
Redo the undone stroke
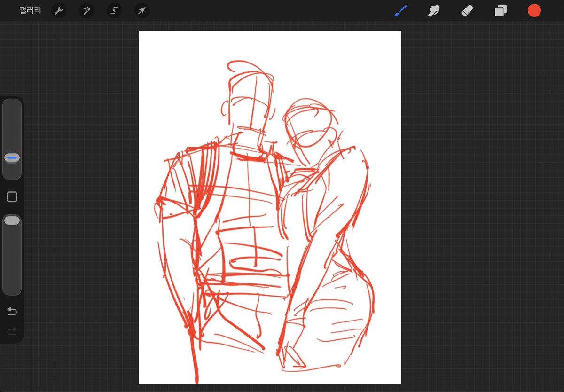12,331
